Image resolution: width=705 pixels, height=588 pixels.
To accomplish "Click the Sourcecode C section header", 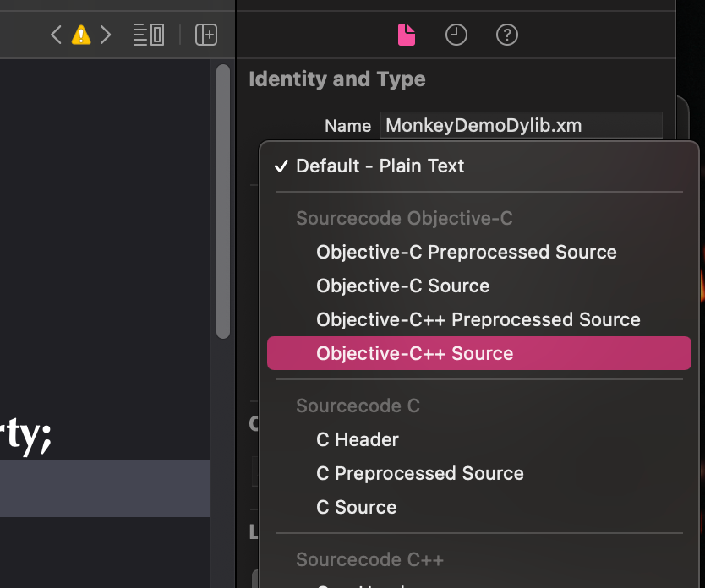I will coord(358,406).
